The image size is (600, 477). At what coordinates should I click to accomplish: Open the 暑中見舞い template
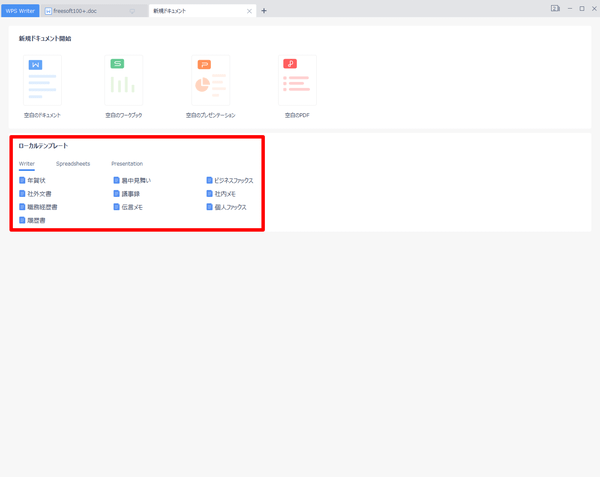tap(137, 181)
